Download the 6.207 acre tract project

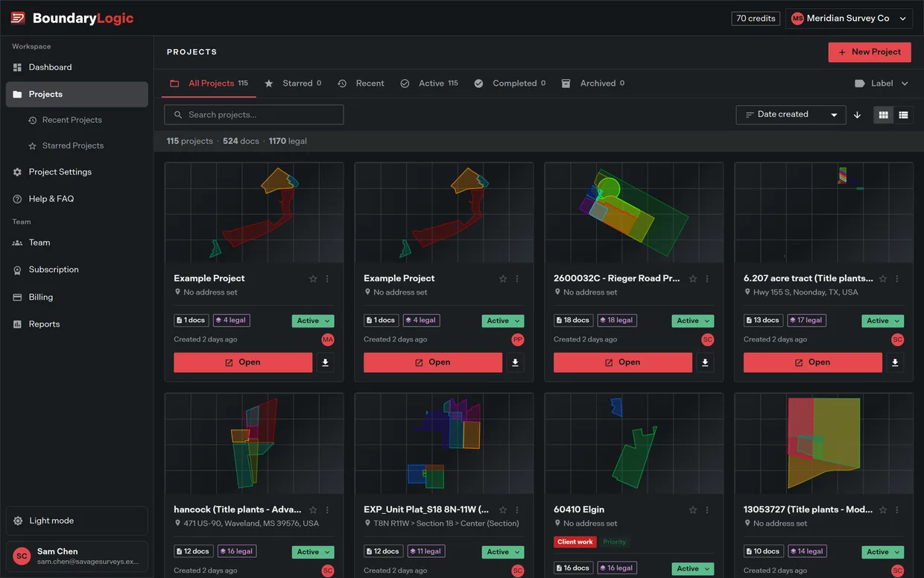coord(895,362)
